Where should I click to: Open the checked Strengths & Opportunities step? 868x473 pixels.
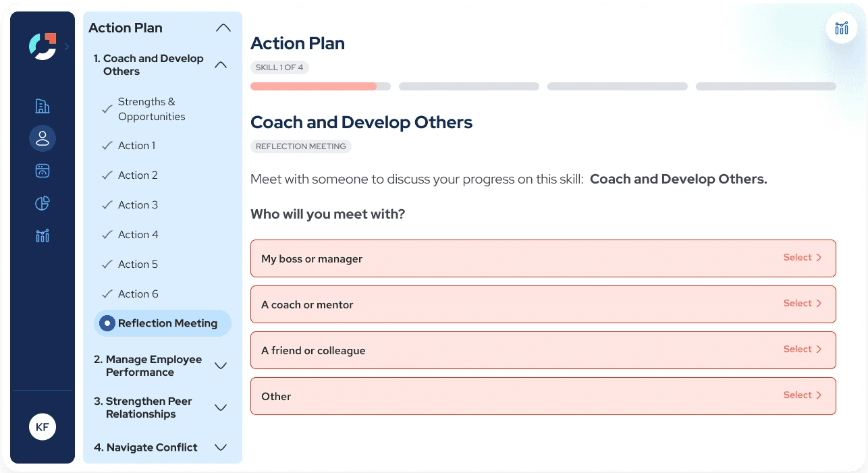[151, 109]
